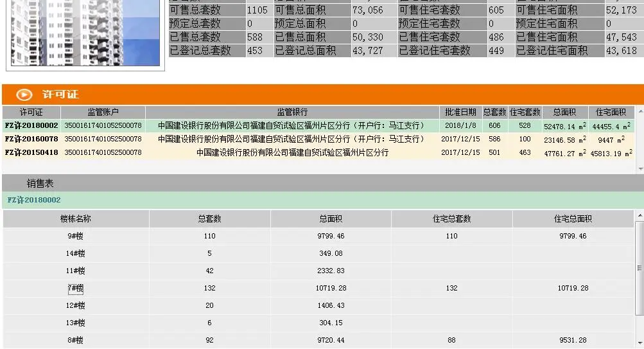The height and width of the screenshot is (349, 644).
Task: Select permit FZ许20160078 row
Action: click(318, 139)
